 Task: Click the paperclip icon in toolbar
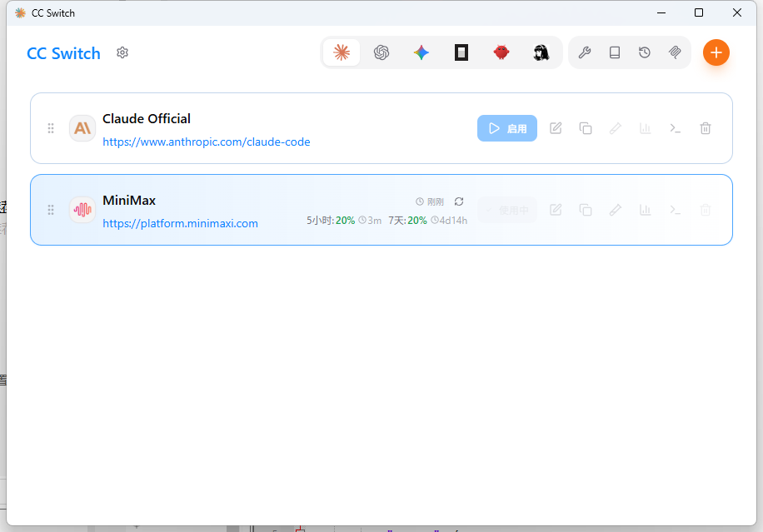(x=675, y=52)
